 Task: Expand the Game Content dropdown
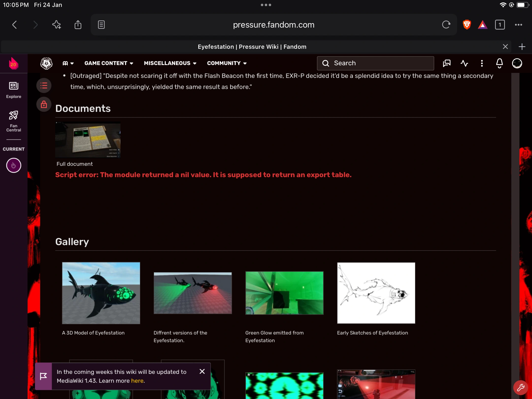(109, 63)
